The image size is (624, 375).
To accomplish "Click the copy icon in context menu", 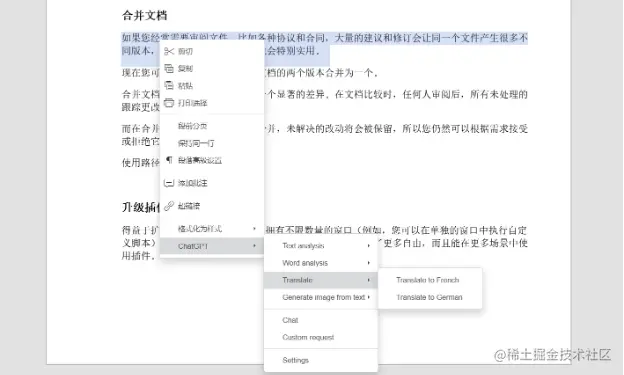I will 169,68.
